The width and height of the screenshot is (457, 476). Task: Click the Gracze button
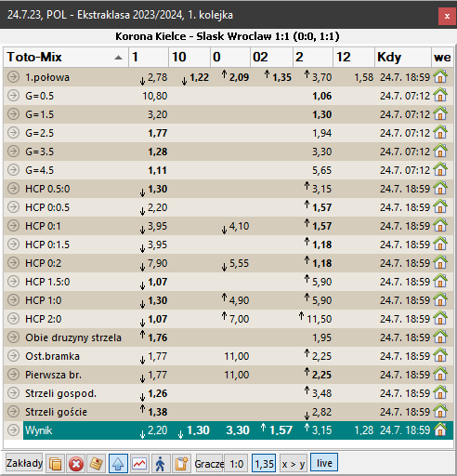pos(209,464)
